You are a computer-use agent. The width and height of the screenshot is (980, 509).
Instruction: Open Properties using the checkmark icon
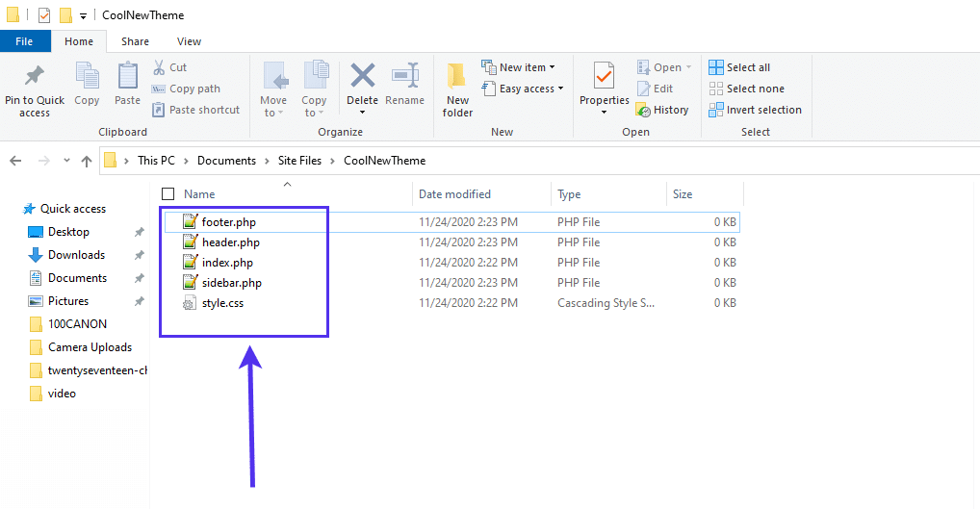pos(604,76)
